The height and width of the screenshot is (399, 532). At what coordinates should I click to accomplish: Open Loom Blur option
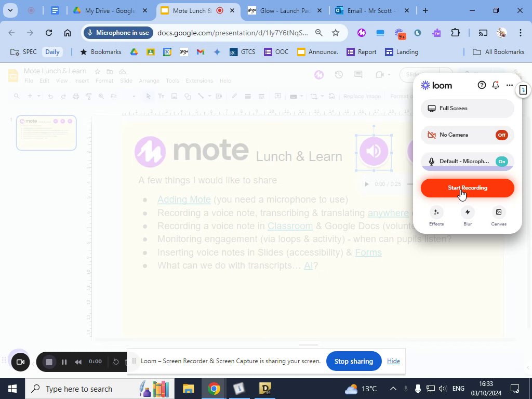[467, 216]
